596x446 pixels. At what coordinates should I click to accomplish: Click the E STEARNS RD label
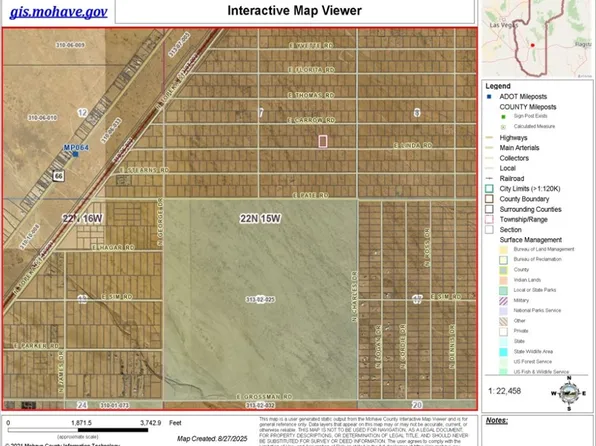coord(144,170)
